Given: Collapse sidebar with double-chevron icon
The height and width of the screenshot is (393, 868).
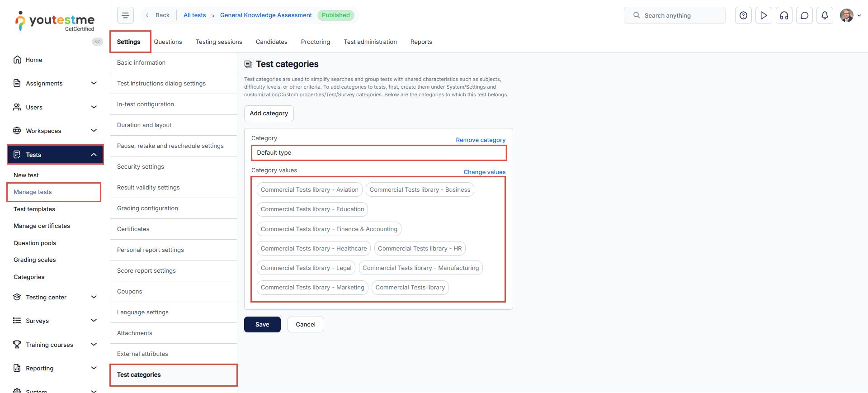Looking at the screenshot, I should click(97, 42).
